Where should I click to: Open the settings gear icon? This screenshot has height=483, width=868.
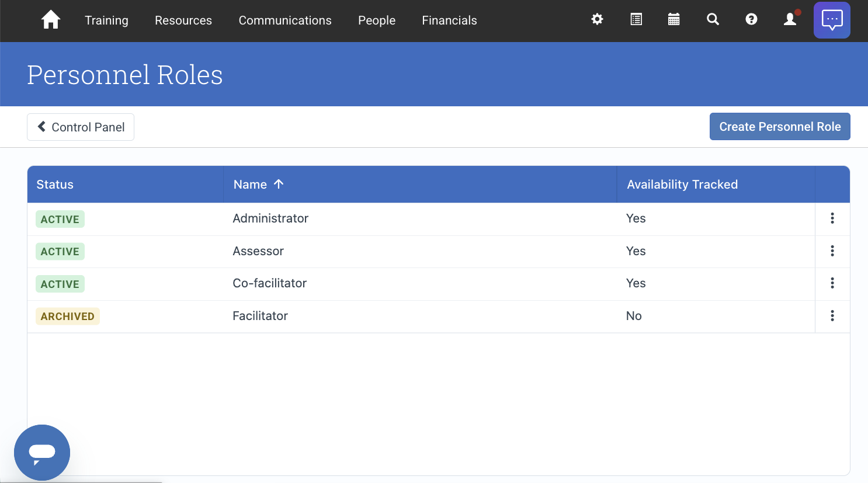click(597, 19)
